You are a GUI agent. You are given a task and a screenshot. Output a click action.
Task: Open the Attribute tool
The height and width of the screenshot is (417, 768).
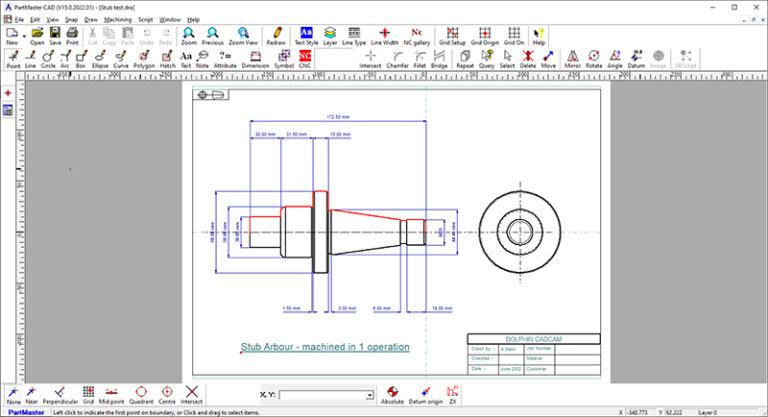pyautogui.click(x=225, y=59)
